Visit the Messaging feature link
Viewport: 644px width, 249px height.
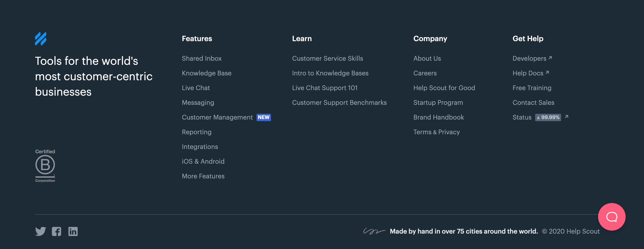click(198, 103)
